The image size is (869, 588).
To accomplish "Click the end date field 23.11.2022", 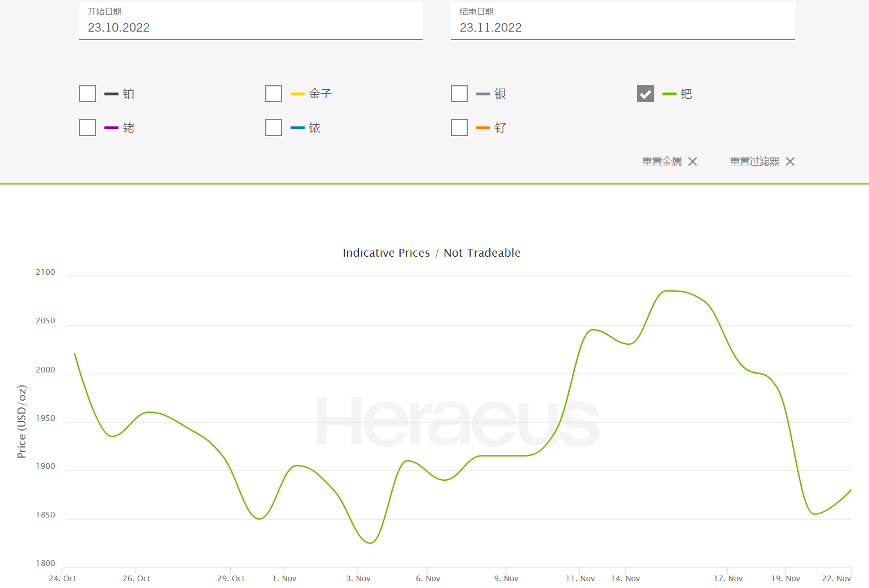I will point(622,21).
